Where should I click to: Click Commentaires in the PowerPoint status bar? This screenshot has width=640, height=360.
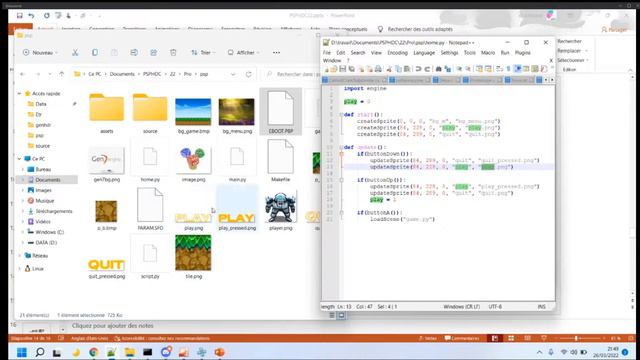pos(462,338)
